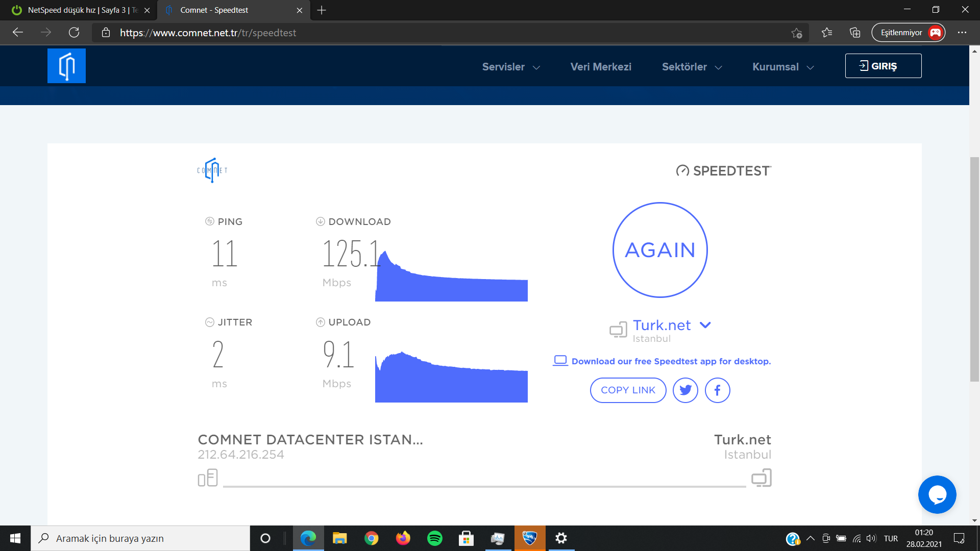This screenshot has width=980, height=551.
Task: Expand the Kurumsal dropdown menu
Action: [x=783, y=67]
